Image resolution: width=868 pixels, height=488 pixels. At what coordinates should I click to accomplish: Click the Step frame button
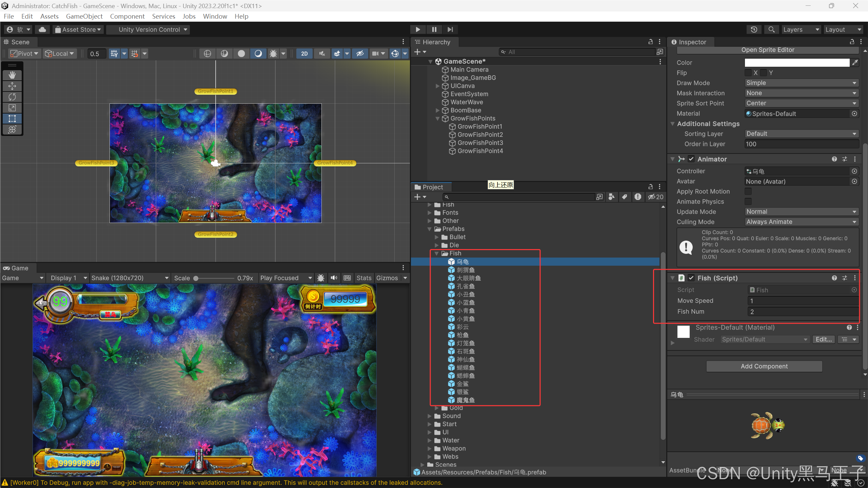coord(450,29)
